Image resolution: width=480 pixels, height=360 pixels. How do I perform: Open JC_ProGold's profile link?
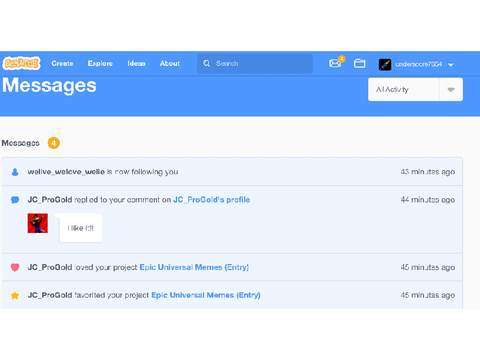[212, 200]
